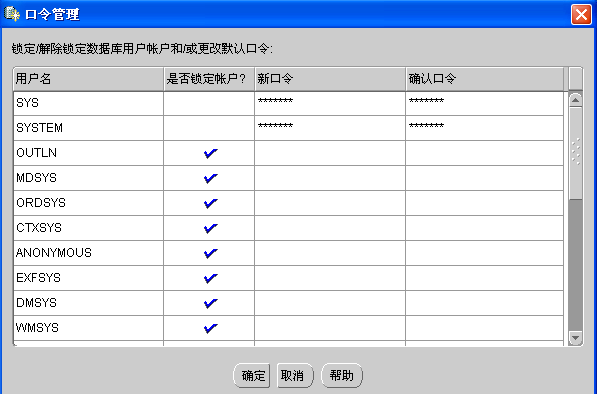Select the SYSTEM username cell
597x394 pixels.
click(88, 128)
